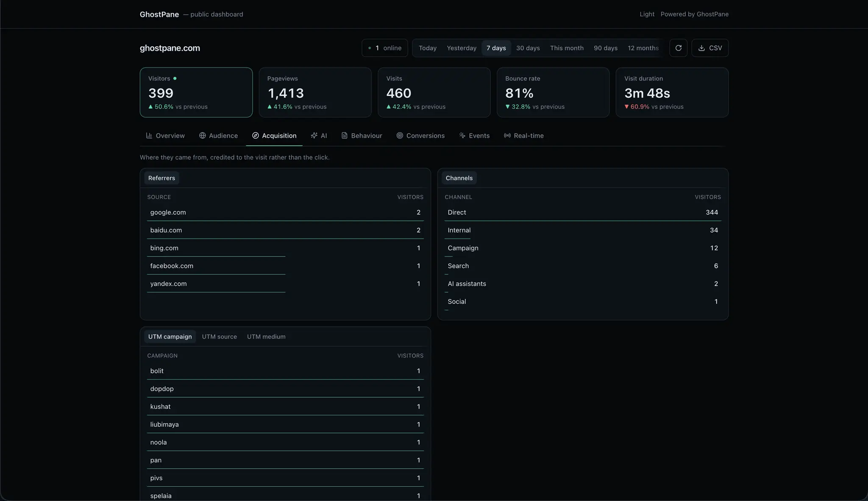The width and height of the screenshot is (868, 501).
Task: Click the baidu.com referrer row
Action: tap(285, 230)
